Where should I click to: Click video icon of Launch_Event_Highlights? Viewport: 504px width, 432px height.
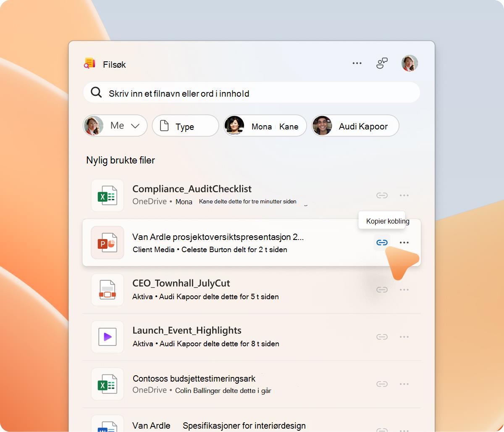[108, 337]
